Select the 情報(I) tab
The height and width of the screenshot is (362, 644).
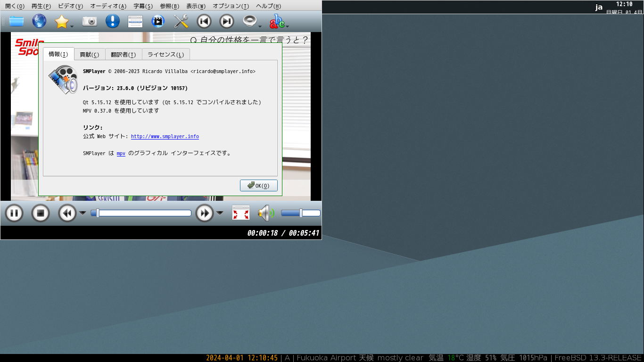tap(58, 54)
